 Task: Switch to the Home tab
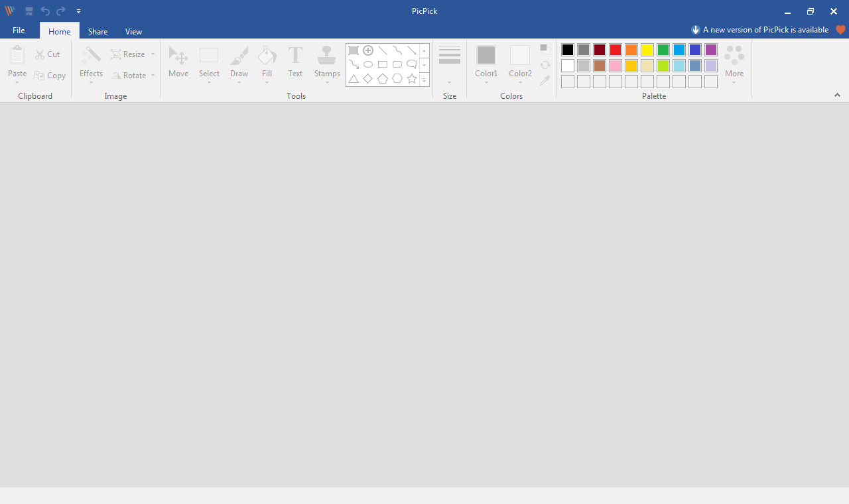click(59, 31)
